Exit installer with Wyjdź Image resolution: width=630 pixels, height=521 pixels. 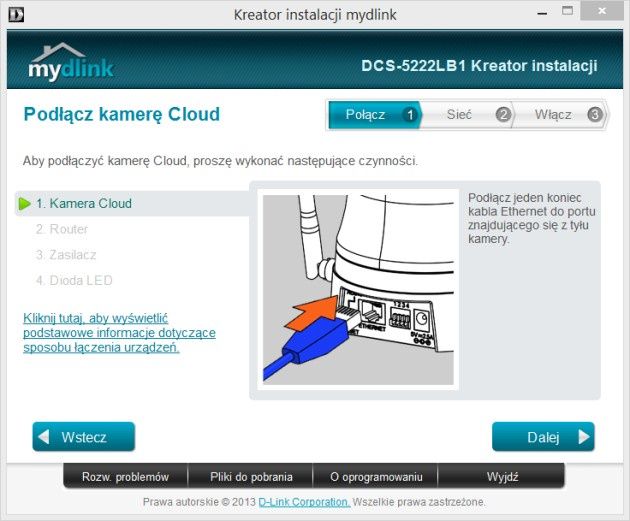point(502,476)
